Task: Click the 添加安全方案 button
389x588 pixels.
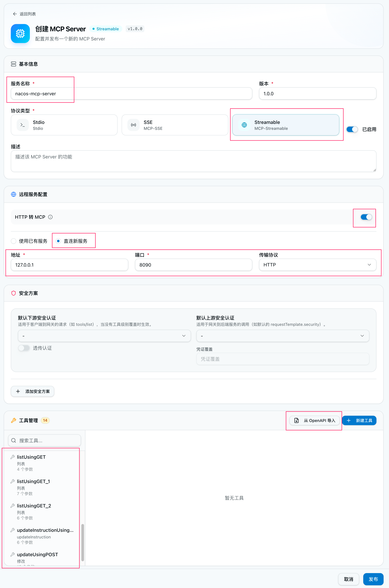Action: (x=33, y=391)
